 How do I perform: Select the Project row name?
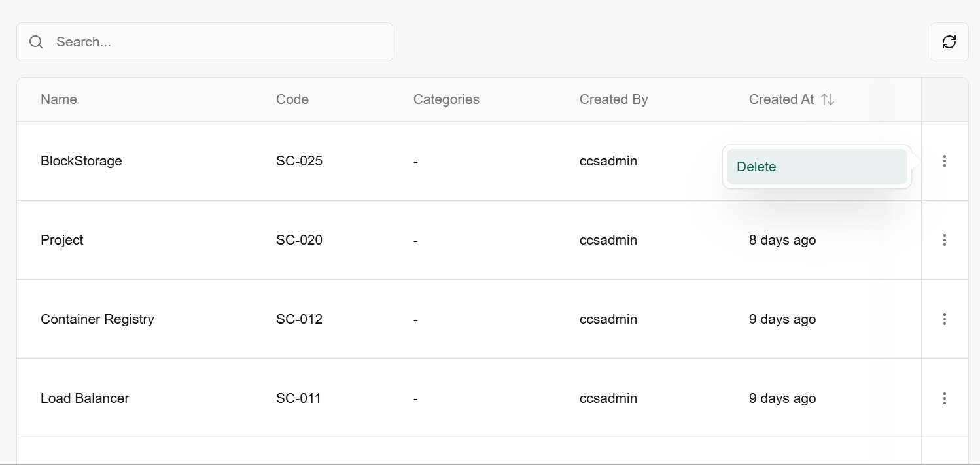coord(62,240)
